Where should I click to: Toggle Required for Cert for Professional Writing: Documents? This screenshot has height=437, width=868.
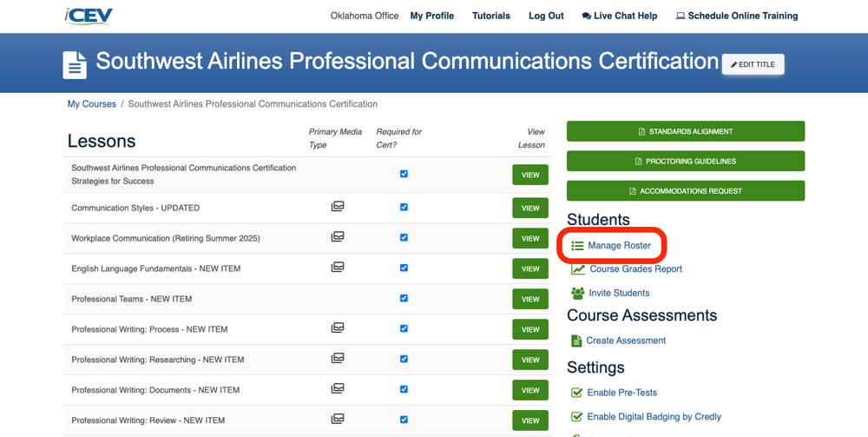404,389
